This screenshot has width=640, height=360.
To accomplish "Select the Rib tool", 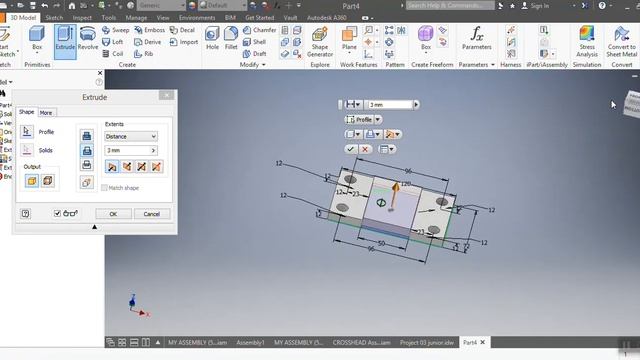I will 144,53.
